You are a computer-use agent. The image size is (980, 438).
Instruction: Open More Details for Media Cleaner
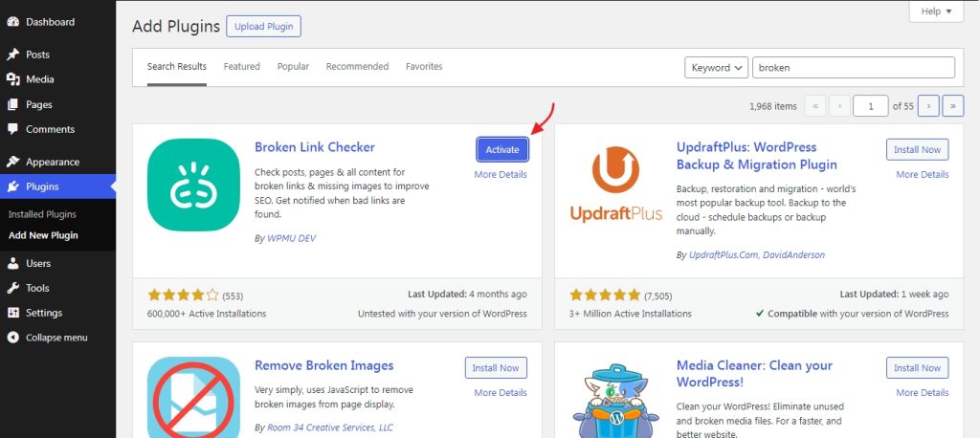[923, 392]
